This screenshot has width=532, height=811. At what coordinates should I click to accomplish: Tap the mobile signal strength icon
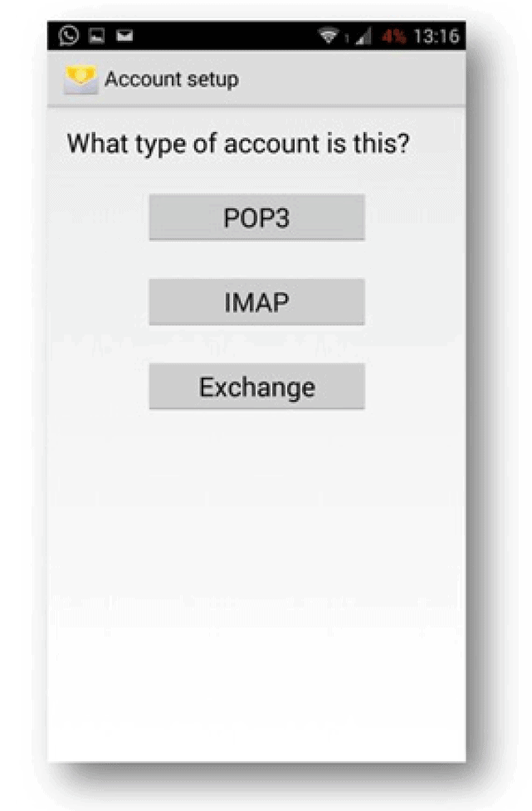364,37
